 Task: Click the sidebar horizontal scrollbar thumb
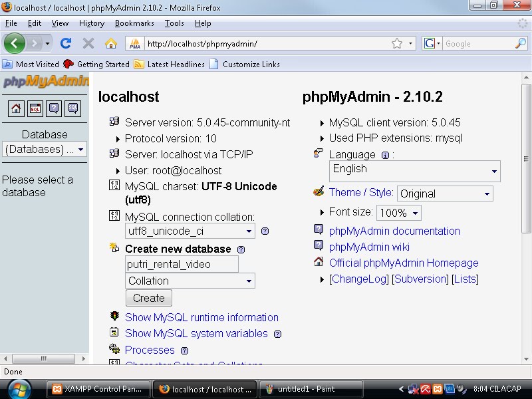43,358
